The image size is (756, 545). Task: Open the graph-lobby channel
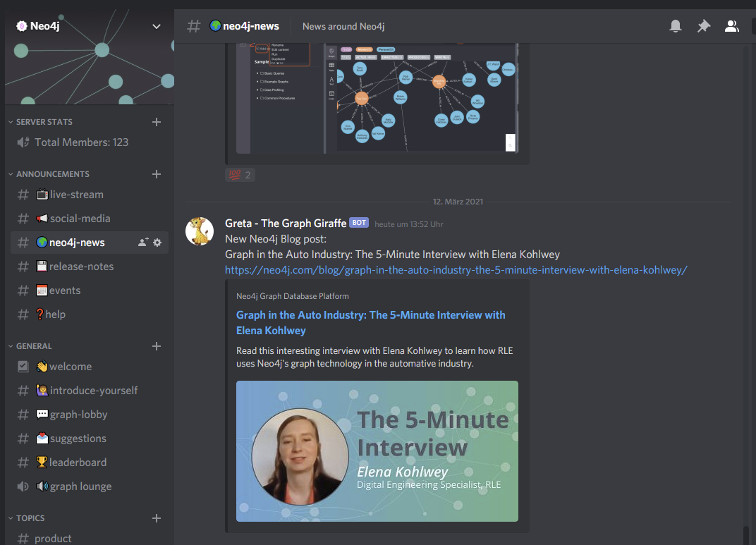coord(90,415)
